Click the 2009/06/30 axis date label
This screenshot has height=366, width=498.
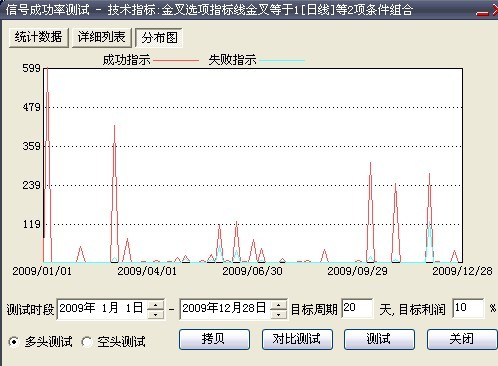252,271
